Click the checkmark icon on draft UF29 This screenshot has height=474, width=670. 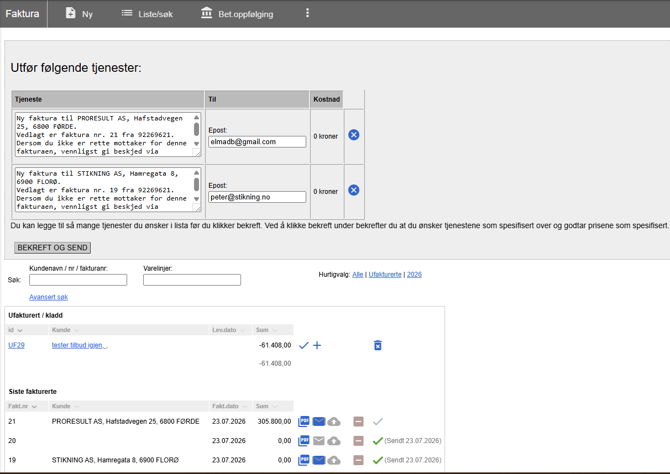coord(304,345)
